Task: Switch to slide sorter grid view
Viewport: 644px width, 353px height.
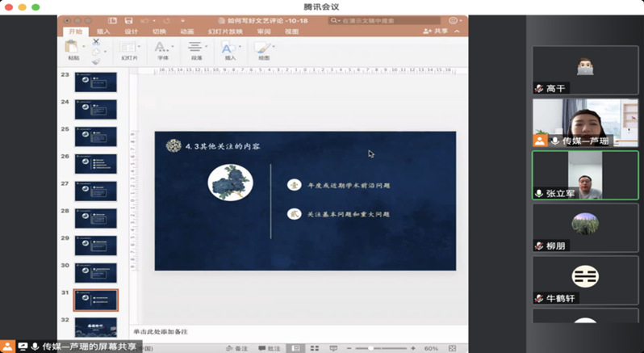Action: pyautogui.click(x=315, y=348)
